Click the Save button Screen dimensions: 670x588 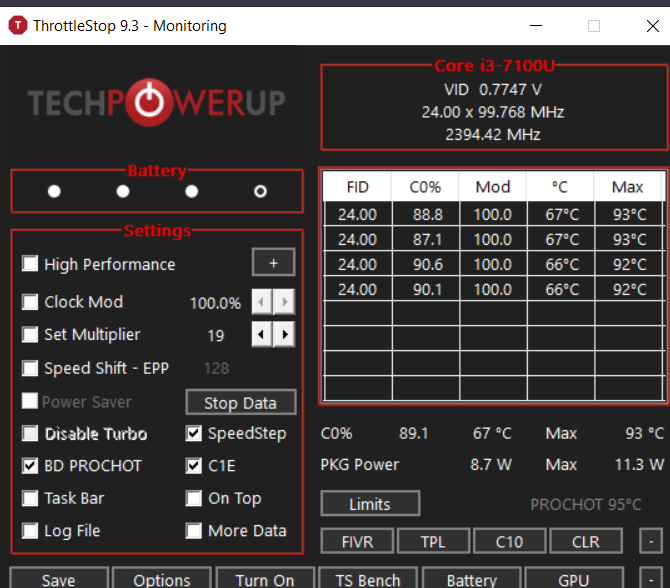(59, 579)
